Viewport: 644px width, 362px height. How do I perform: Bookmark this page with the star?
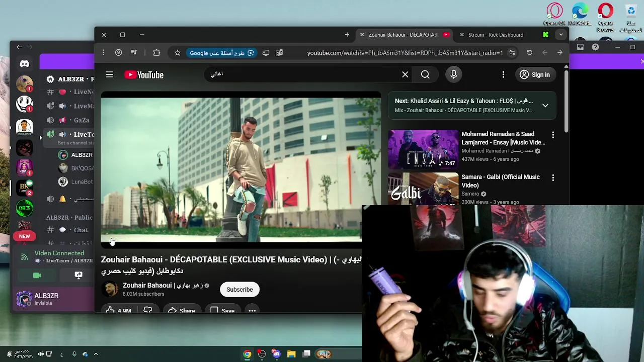[177, 53]
